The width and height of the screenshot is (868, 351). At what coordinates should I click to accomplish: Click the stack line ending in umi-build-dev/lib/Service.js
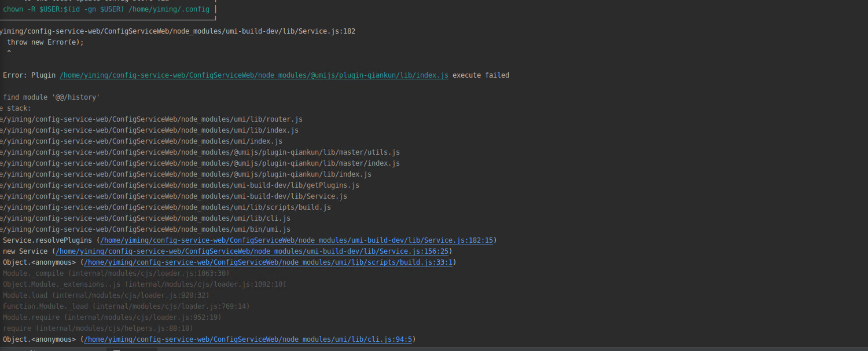click(x=174, y=196)
